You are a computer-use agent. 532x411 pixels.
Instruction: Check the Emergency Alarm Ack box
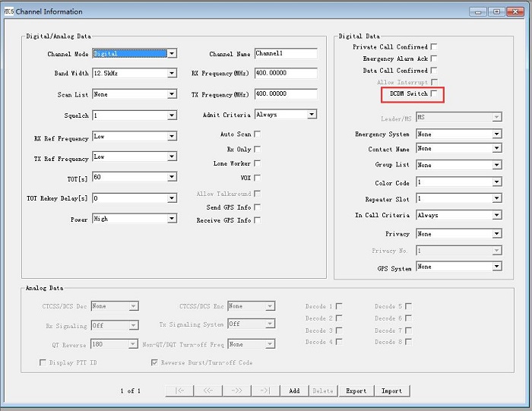click(x=434, y=58)
